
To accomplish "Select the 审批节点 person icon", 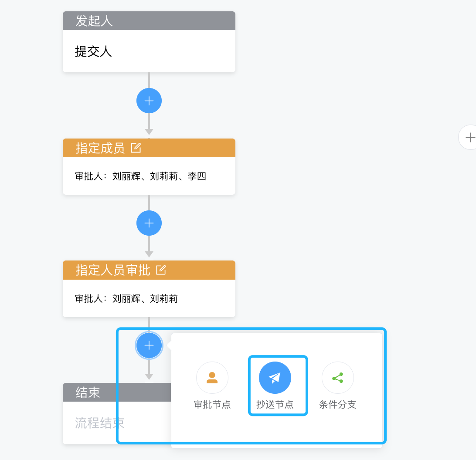I will coord(212,378).
